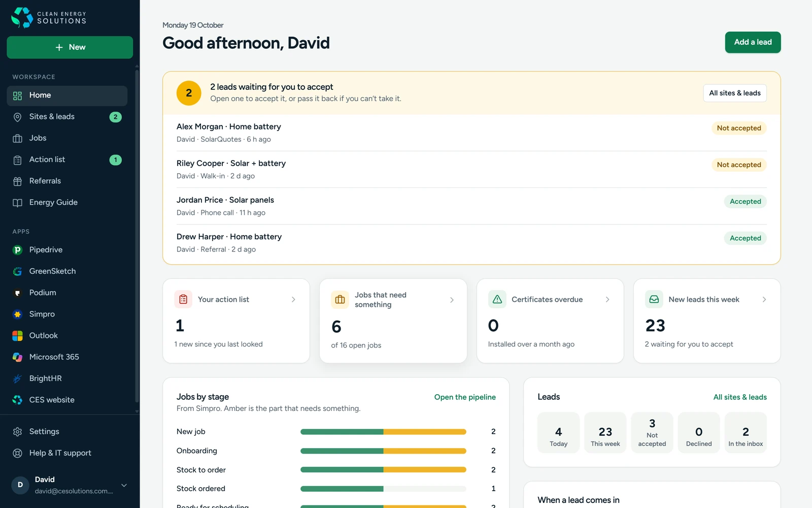Click the Add a lead button
The height and width of the screenshot is (508, 812).
point(753,42)
